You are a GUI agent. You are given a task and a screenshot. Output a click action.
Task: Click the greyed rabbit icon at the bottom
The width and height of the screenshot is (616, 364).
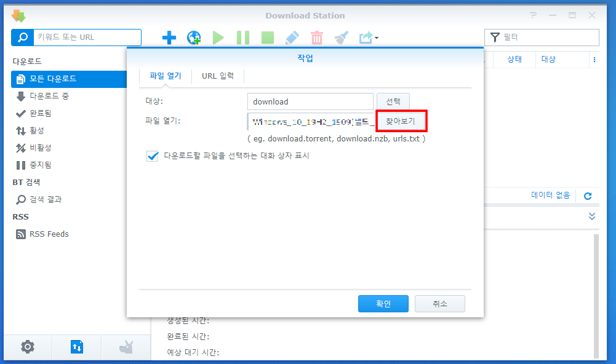click(x=126, y=347)
